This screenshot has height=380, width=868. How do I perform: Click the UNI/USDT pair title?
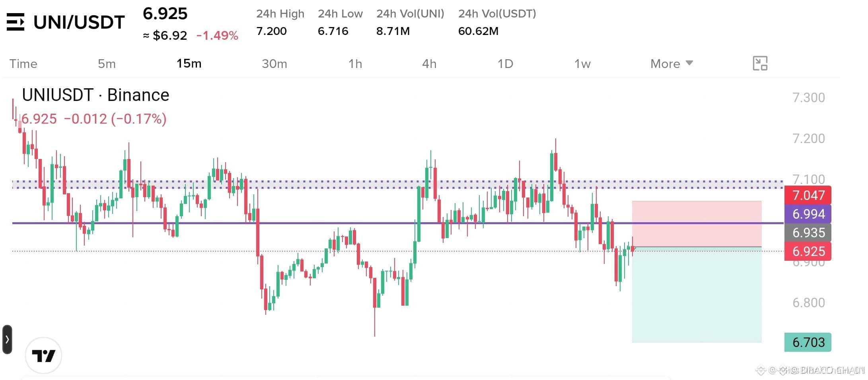tap(79, 22)
